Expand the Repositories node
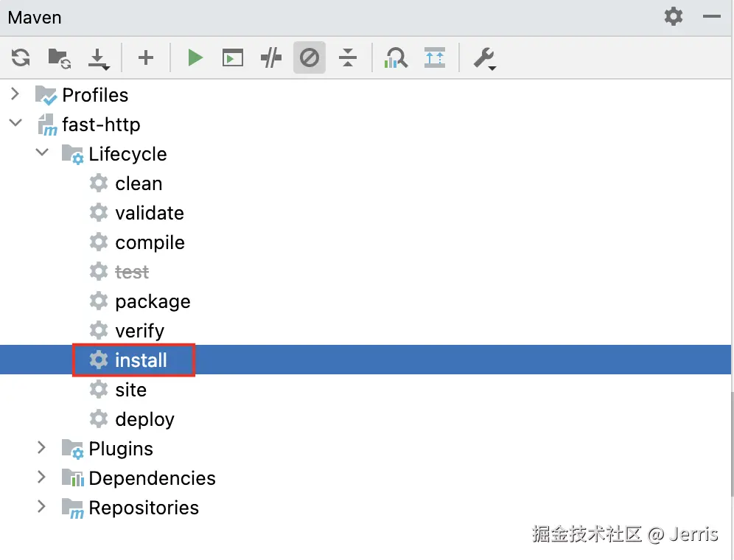This screenshot has width=734, height=560. [x=42, y=506]
